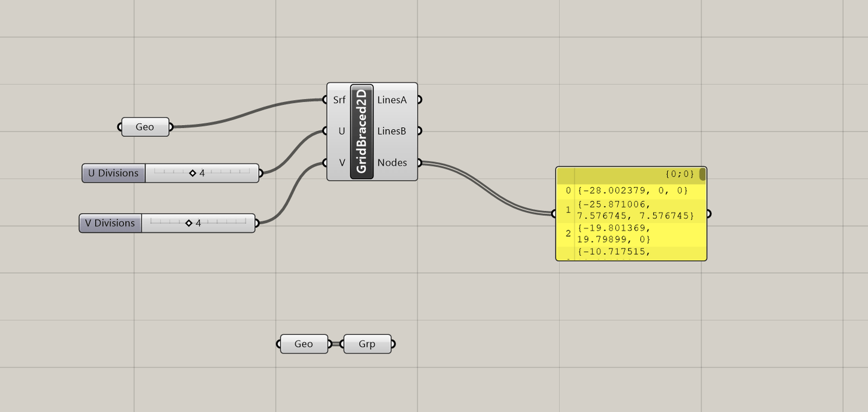Click the V Divisions name label
The height and width of the screenshot is (412, 868).
click(110, 222)
